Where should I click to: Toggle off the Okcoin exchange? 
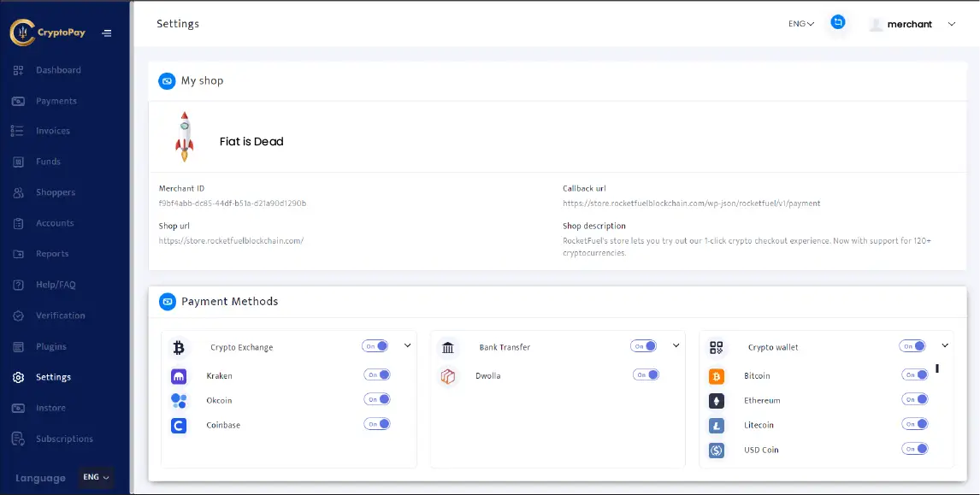tap(377, 398)
